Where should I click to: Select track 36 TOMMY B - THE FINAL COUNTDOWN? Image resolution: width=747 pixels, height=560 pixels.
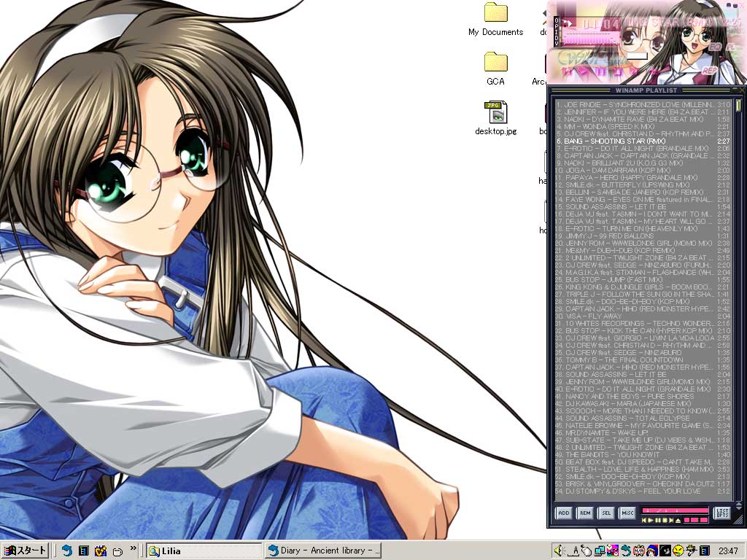[643, 359]
